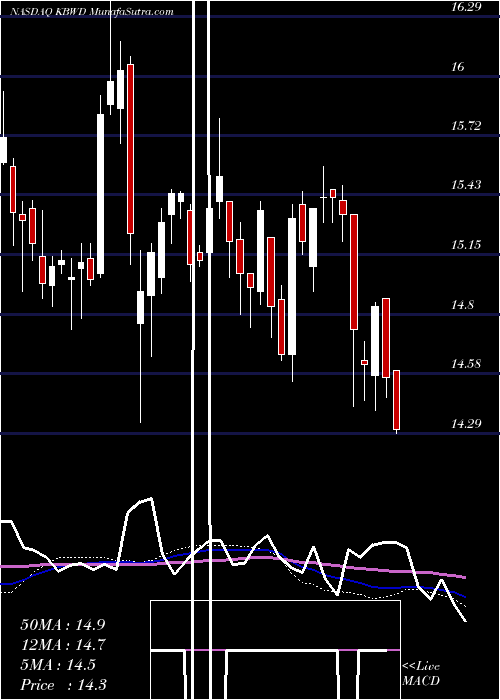Click the 12MA : 14.7 readout

point(63,645)
